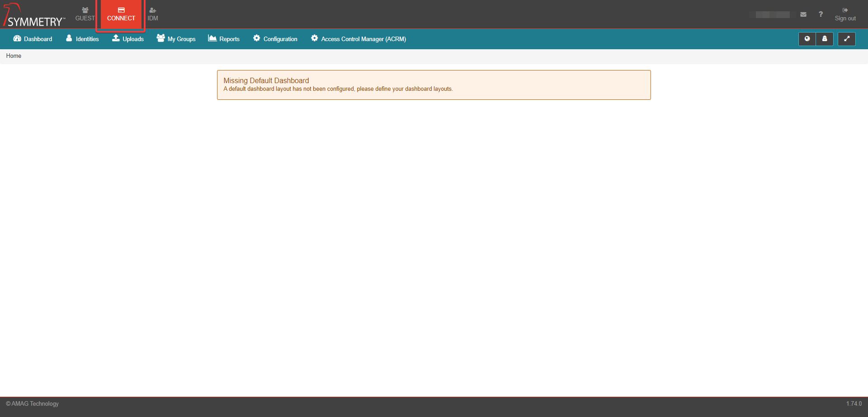Select the CONNECT module tab
This screenshot has width=868, height=417.
click(x=121, y=14)
